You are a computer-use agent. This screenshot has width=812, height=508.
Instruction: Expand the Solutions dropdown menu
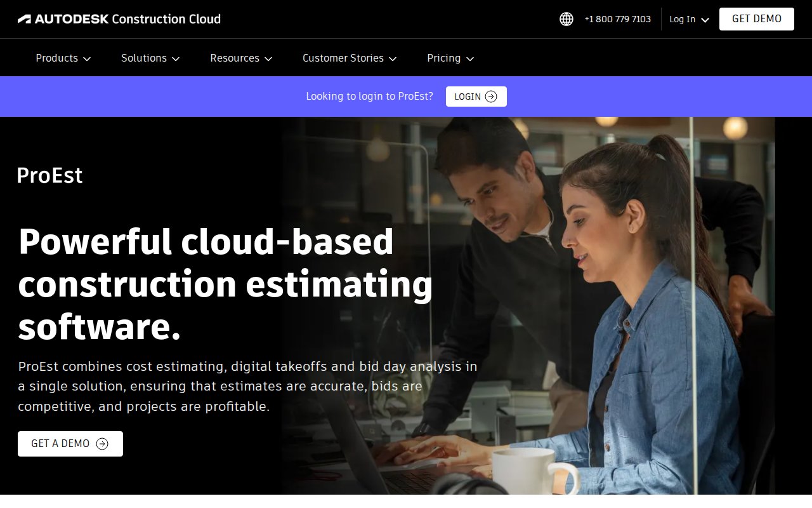150,58
